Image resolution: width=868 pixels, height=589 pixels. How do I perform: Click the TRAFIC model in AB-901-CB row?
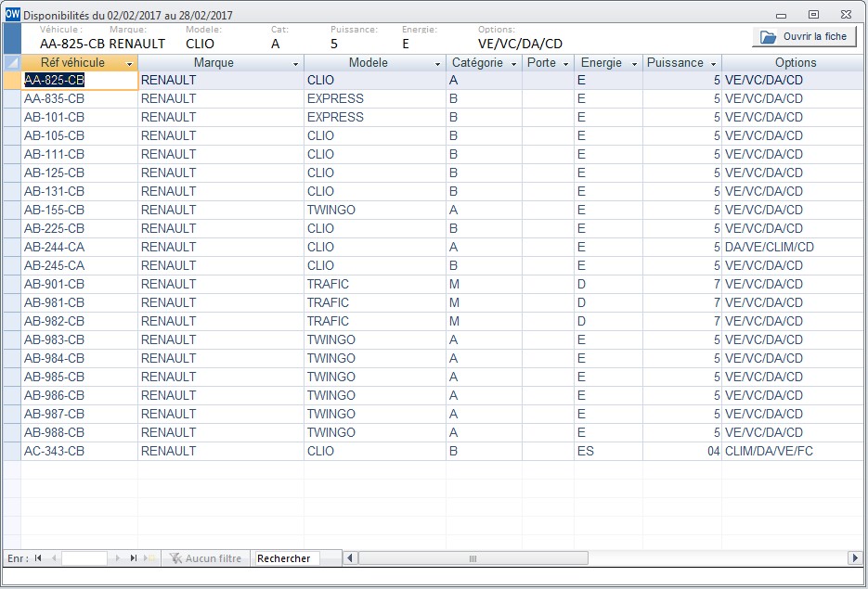[x=375, y=284]
